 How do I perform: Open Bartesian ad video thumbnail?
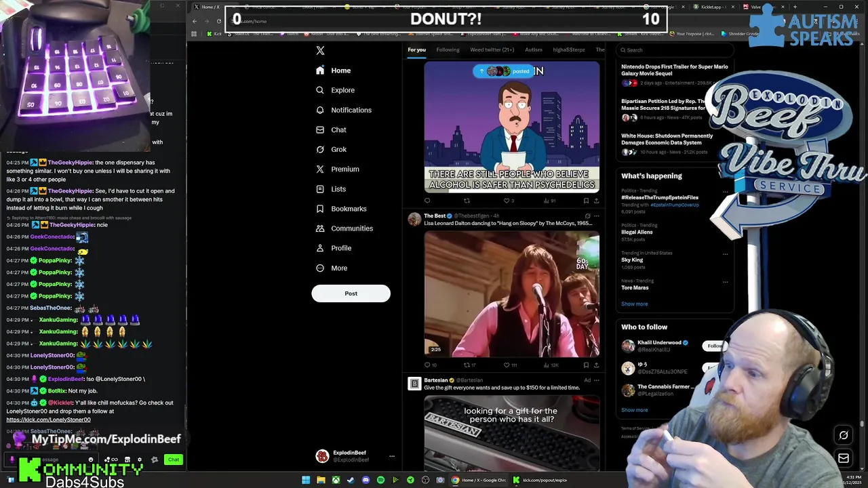click(512, 432)
